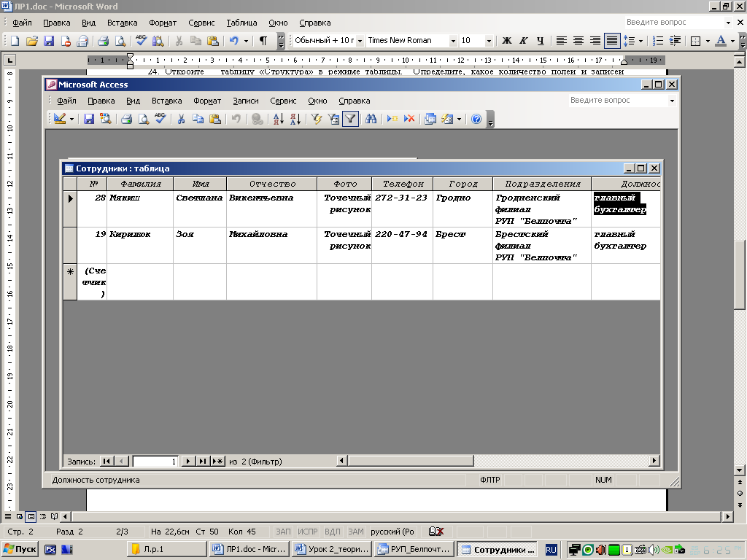Click the RU language indicator in taskbar
Viewport: 747px width, 560px height.
[x=551, y=550]
